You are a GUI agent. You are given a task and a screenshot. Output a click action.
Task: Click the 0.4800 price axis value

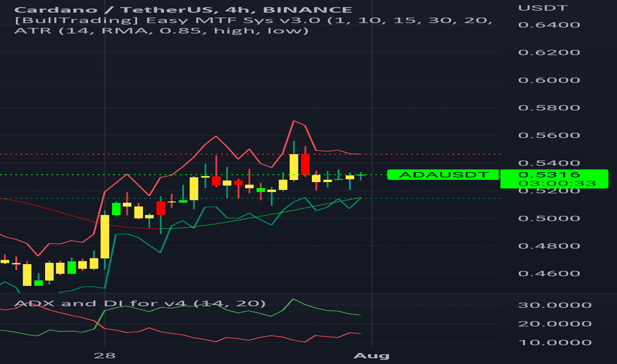549,246
